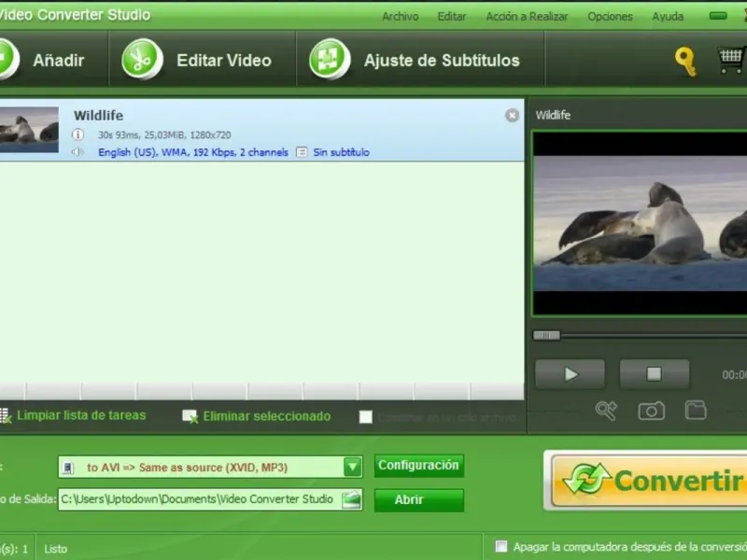Image resolution: width=747 pixels, height=560 pixels.
Task: Take a snapshot with the camera icon
Action: pos(651,411)
